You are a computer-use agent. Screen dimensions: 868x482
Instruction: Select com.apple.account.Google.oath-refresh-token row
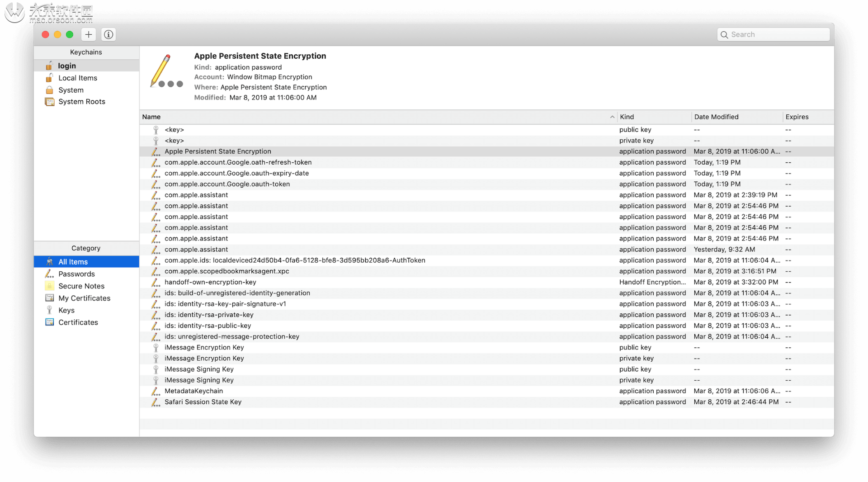487,162
